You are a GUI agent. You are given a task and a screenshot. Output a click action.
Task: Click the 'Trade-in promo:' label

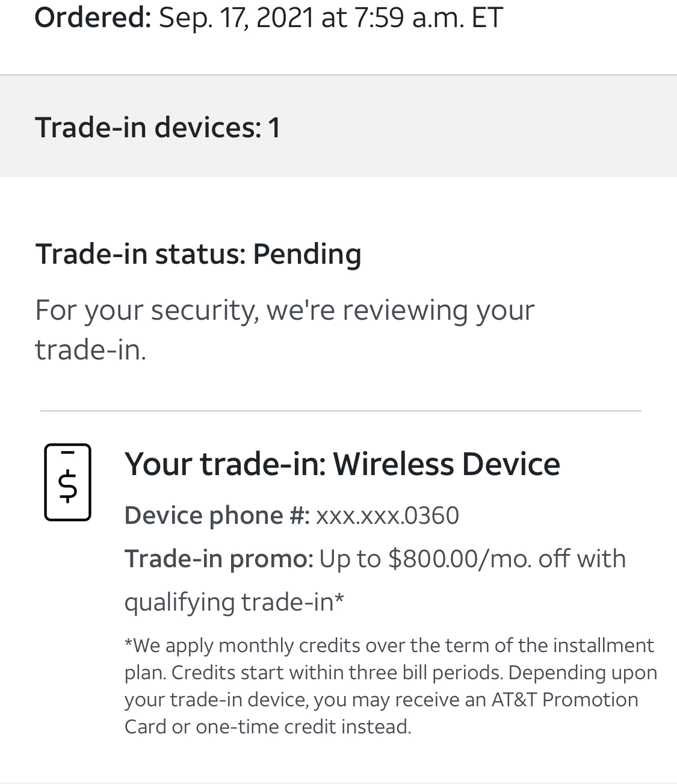tap(218, 559)
